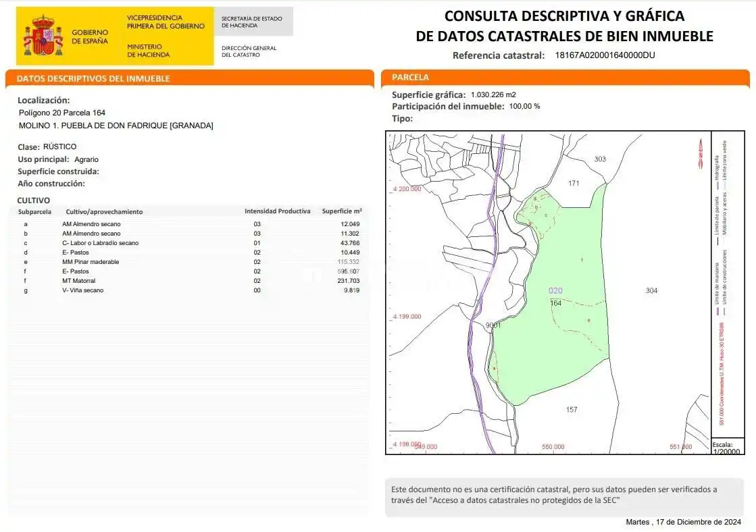Click 'V- Viña secano' row
Image resolution: width=756 pixels, height=532 pixels.
click(82, 290)
